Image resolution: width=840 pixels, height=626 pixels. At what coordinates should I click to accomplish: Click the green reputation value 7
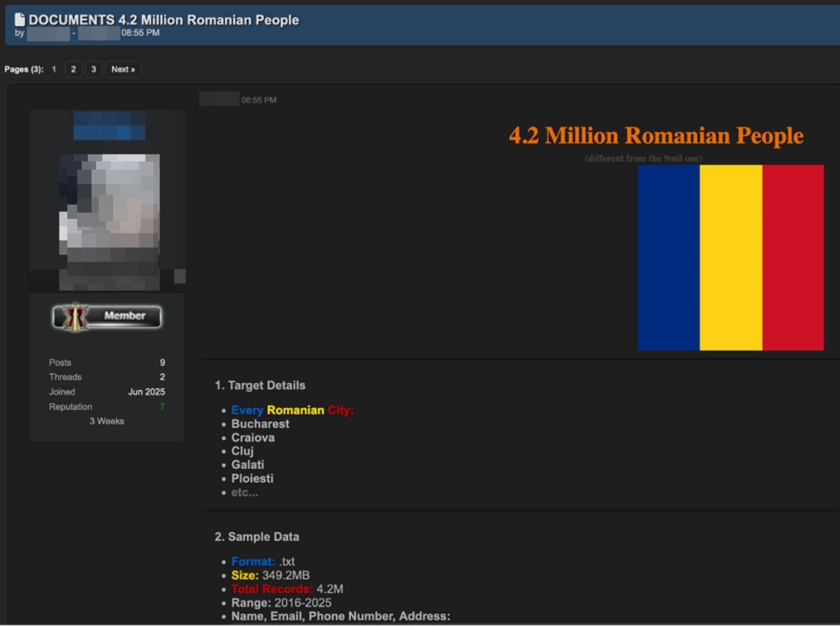coord(162,406)
